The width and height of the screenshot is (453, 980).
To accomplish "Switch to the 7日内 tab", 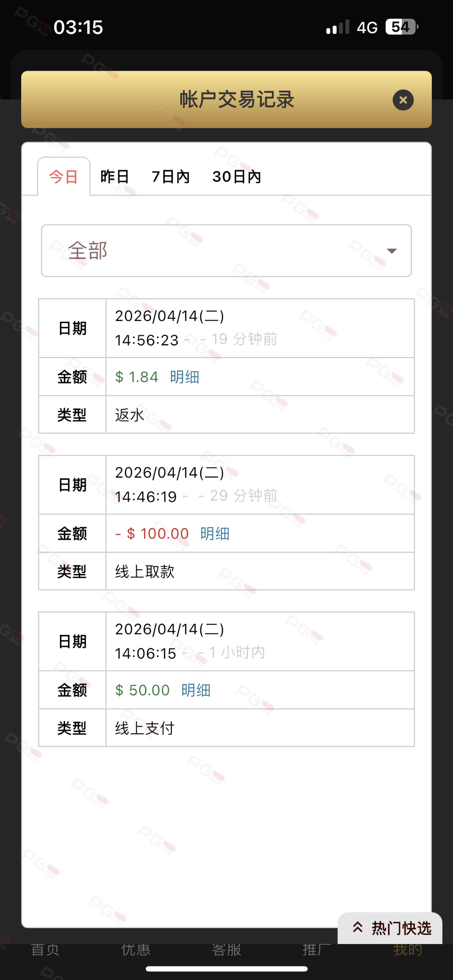I will click(171, 177).
